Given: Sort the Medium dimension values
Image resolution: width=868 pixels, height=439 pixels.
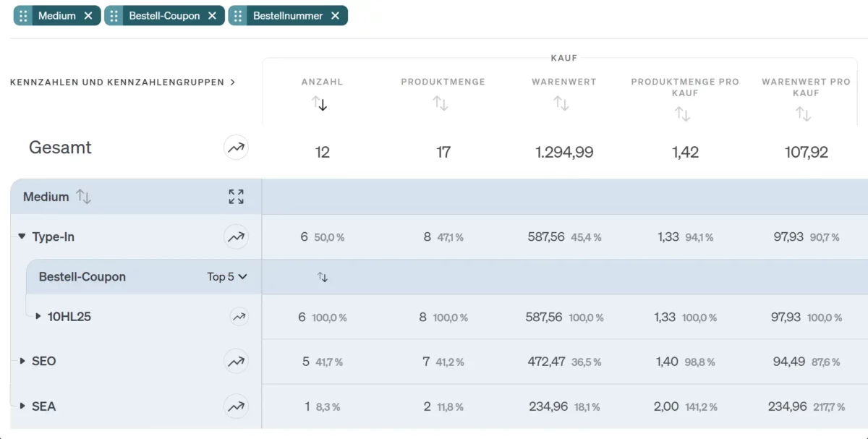Looking at the screenshot, I should click(84, 197).
